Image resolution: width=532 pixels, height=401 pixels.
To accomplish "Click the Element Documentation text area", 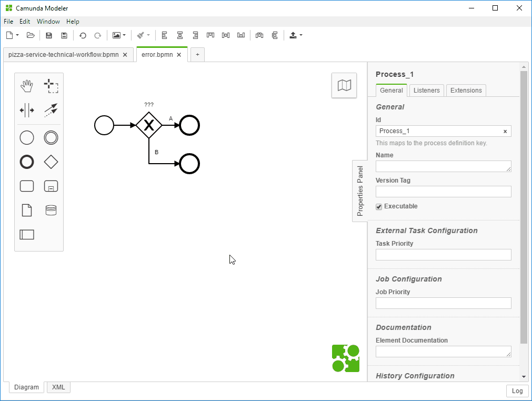I will [x=443, y=352].
